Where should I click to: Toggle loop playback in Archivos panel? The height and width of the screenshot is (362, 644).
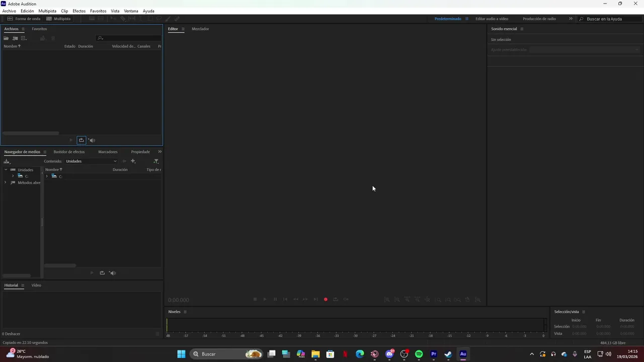(x=81, y=140)
